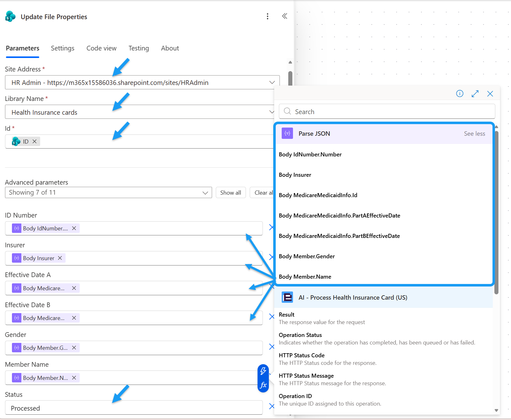Collapse Parse JSON with See less
Screen dimensions: 511x420
pyautogui.click(x=474, y=134)
